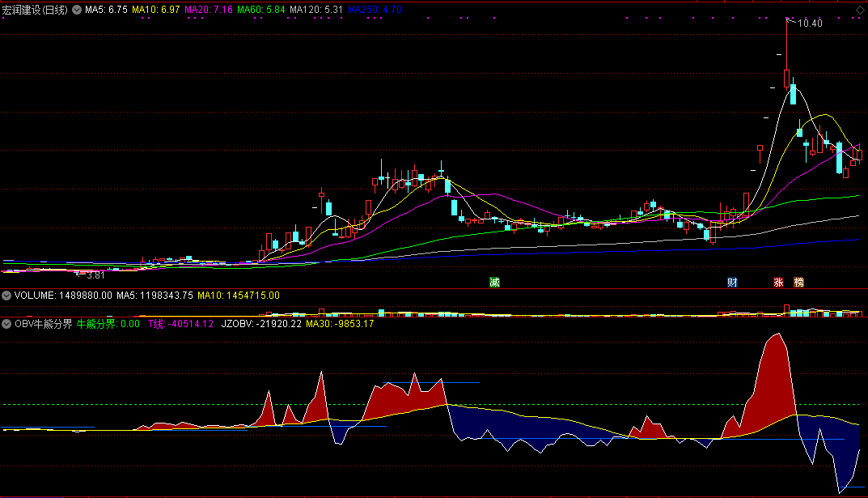The width and height of the screenshot is (868, 498).
Task: Click the 3.81 low price marker
Action: [x=95, y=275]
